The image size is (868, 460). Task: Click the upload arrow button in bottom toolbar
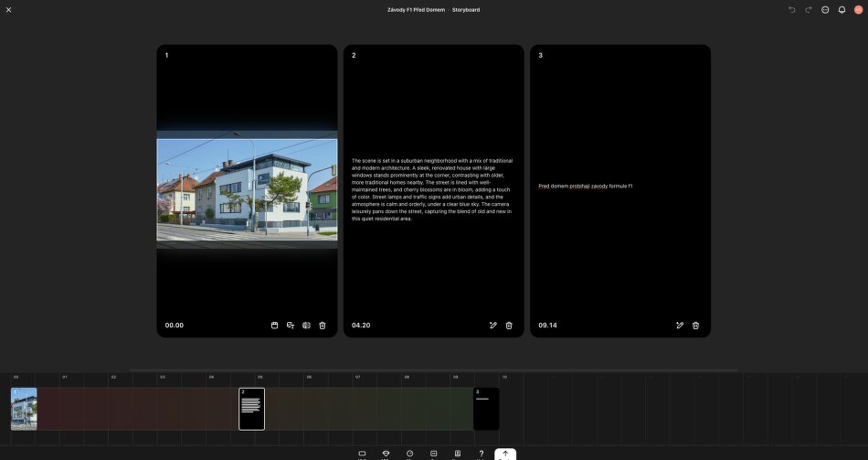(x=505, y=454)
